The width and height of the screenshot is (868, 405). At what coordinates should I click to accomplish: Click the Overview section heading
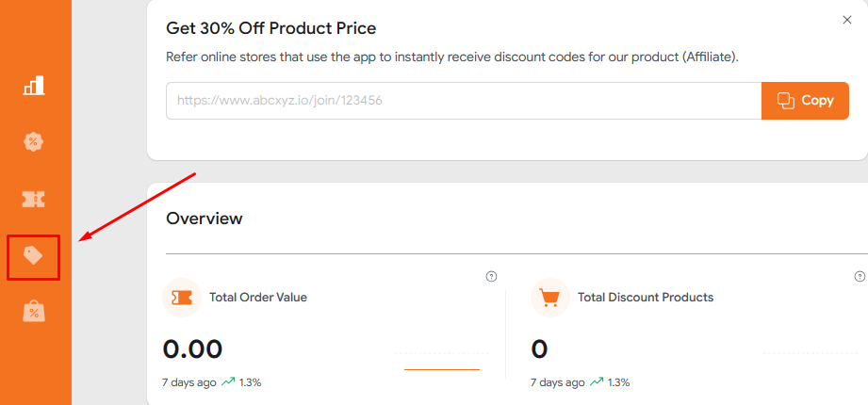(205, 219)
